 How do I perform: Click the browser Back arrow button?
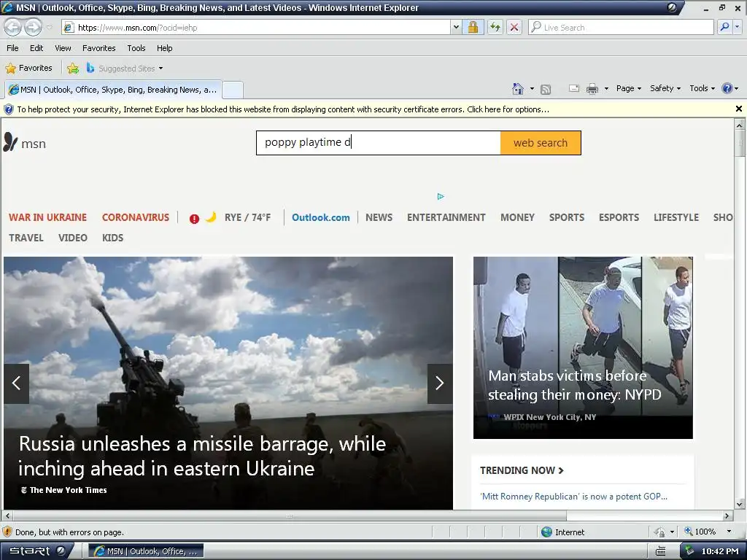[x=13, y=27]
